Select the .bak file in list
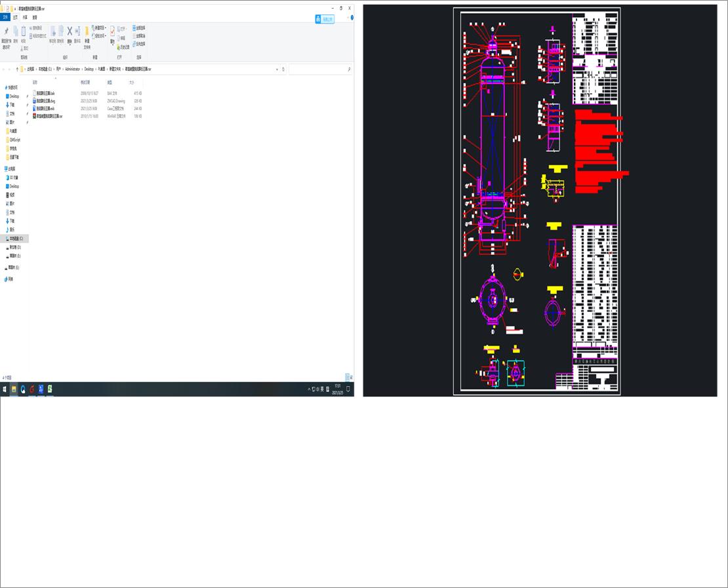 pos(44,93)
